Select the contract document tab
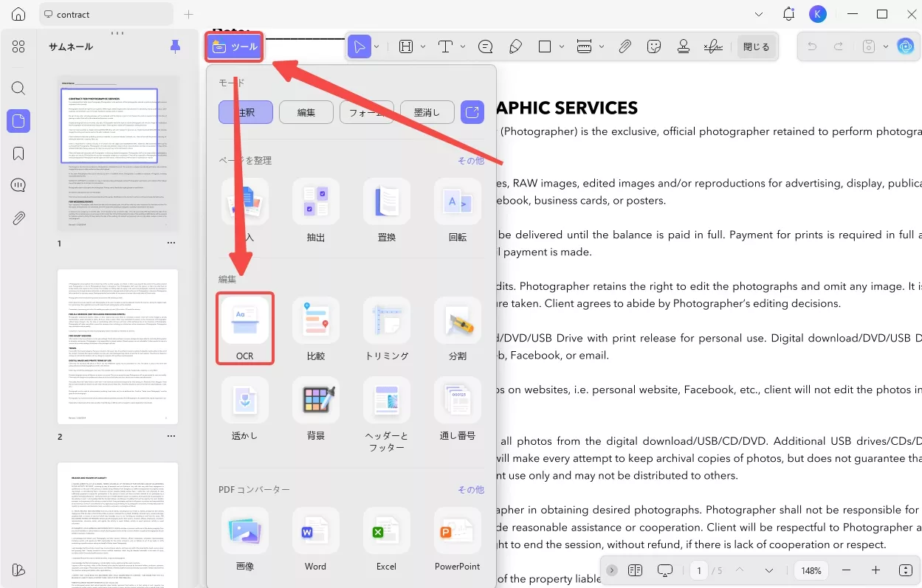Viewport: 922px width, 588px height. (106, 14)
